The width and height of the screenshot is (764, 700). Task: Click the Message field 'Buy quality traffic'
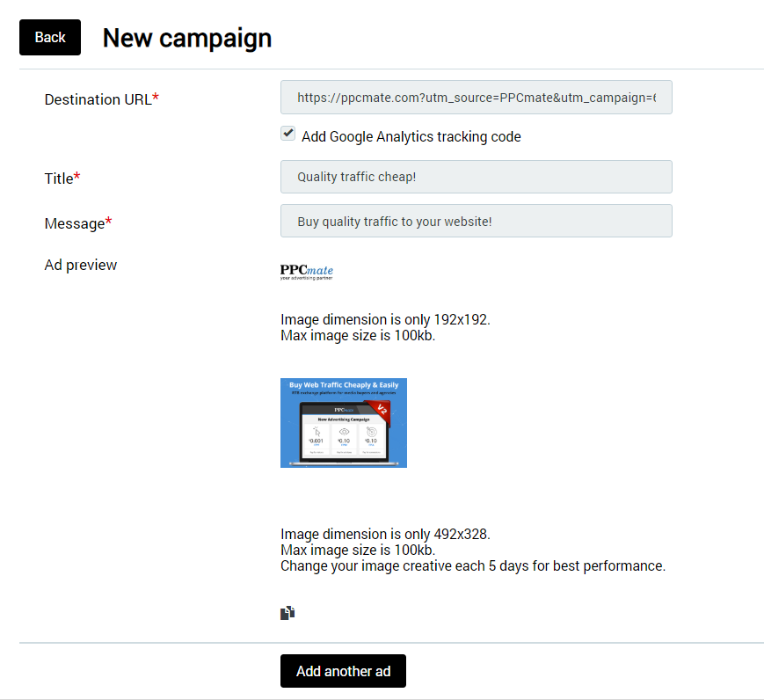pyautogui.click(x=476, y=221)
